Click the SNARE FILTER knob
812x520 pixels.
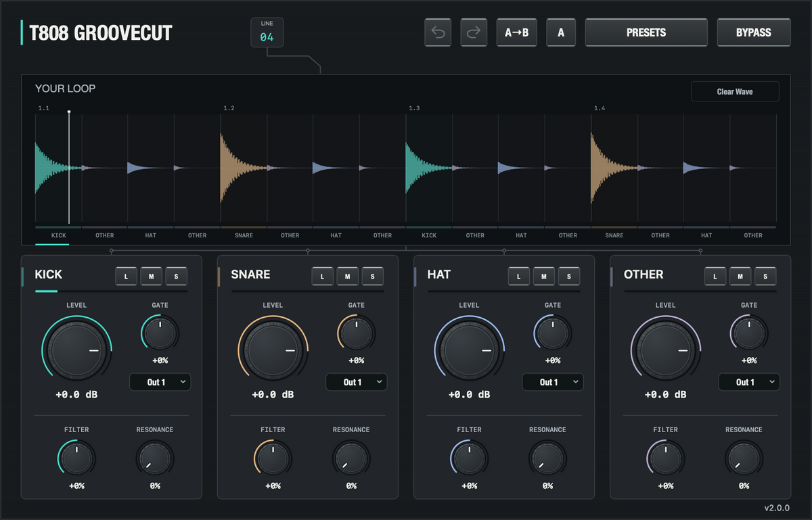point(273,458)
